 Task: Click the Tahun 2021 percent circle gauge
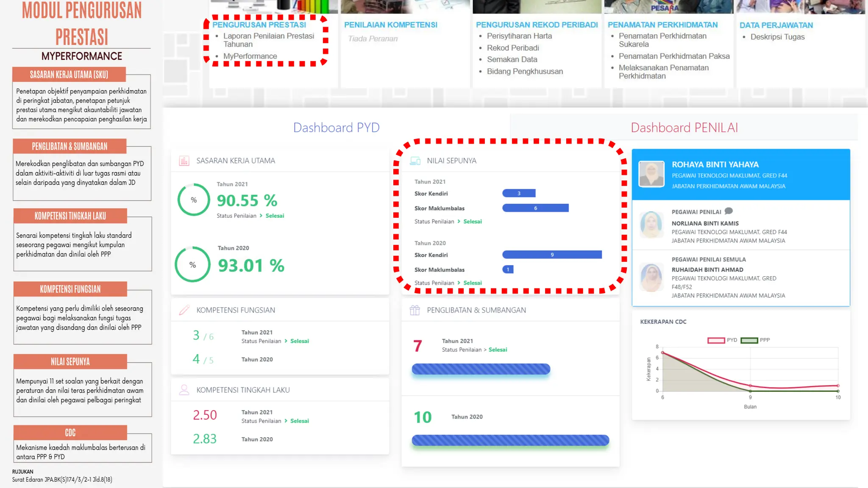point(194,200)
